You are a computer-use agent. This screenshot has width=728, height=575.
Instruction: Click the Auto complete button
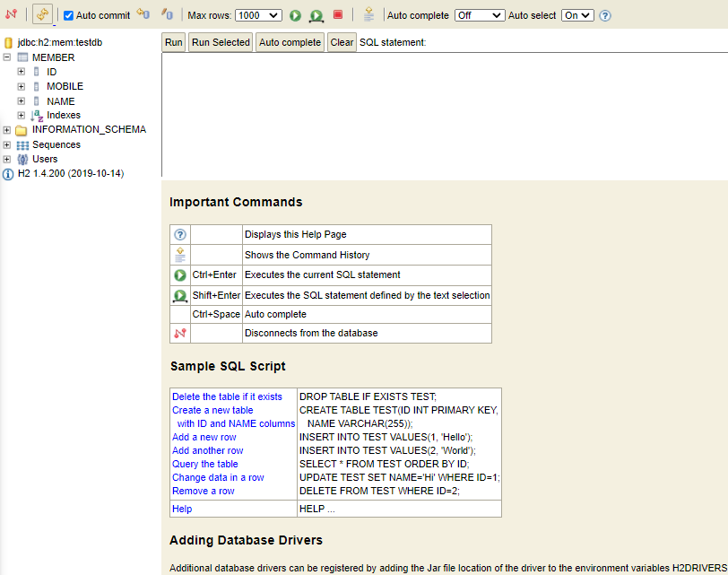290,42
